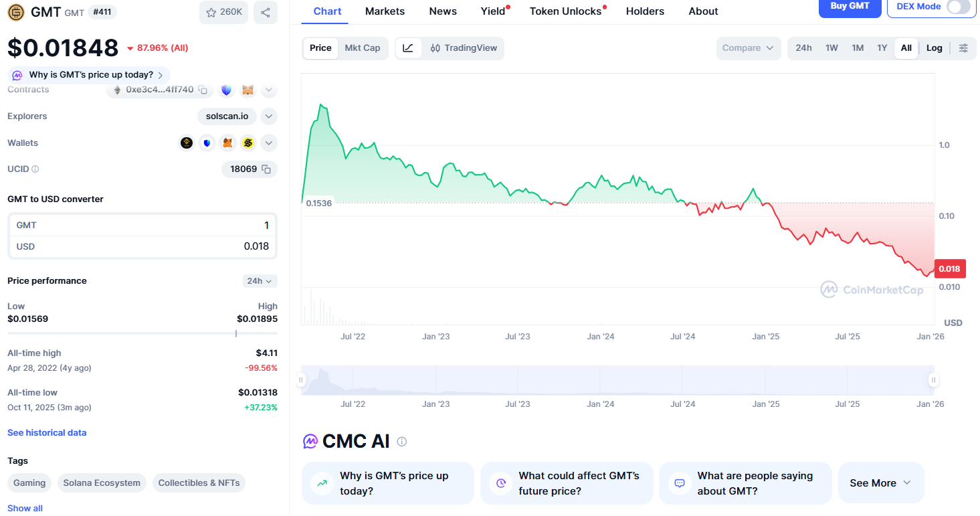Click the Binance wallet icon
The width and height of the screenshot is (980, 516).
click(x=187, y=143)
